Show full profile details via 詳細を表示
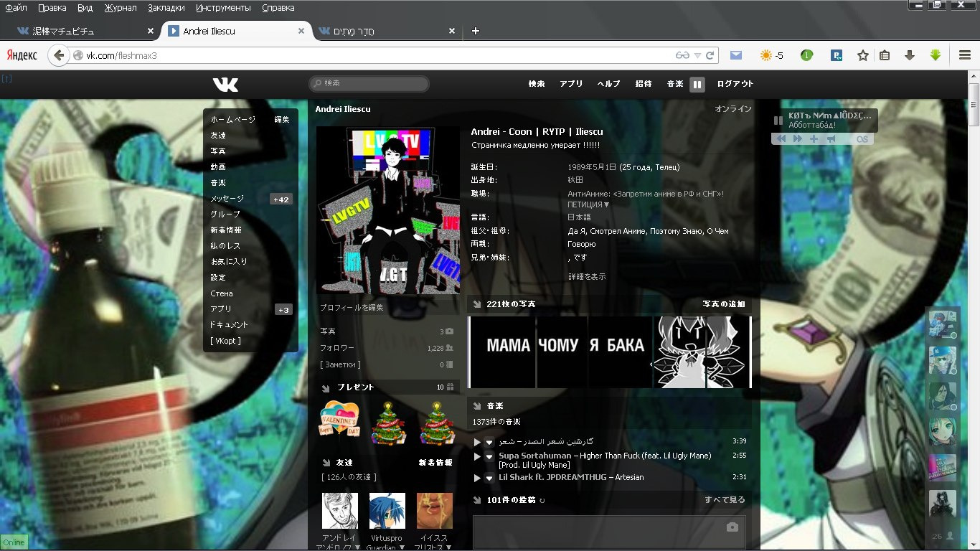 click(587, 276)
